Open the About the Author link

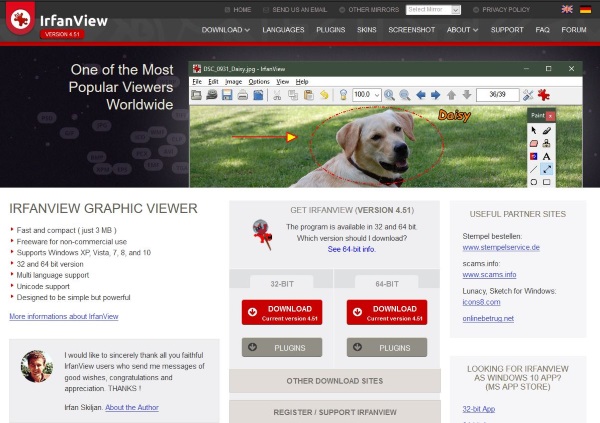(132, 407)
